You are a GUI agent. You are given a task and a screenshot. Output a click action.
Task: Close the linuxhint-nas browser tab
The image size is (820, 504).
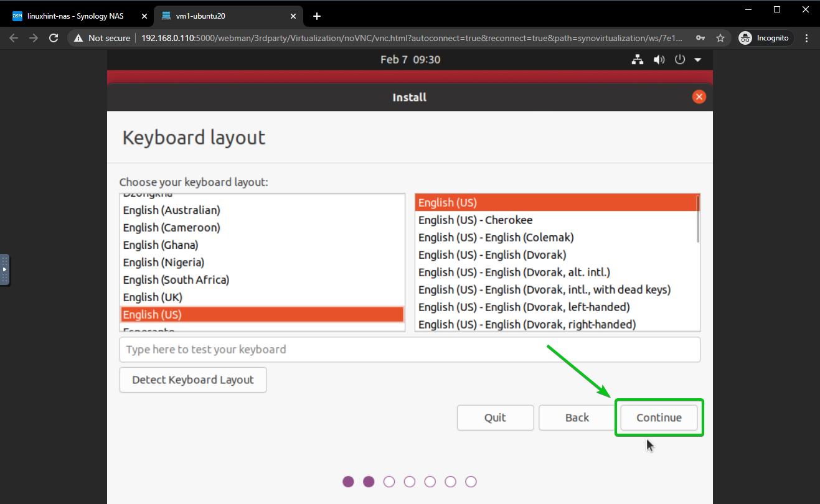point(144,16)
